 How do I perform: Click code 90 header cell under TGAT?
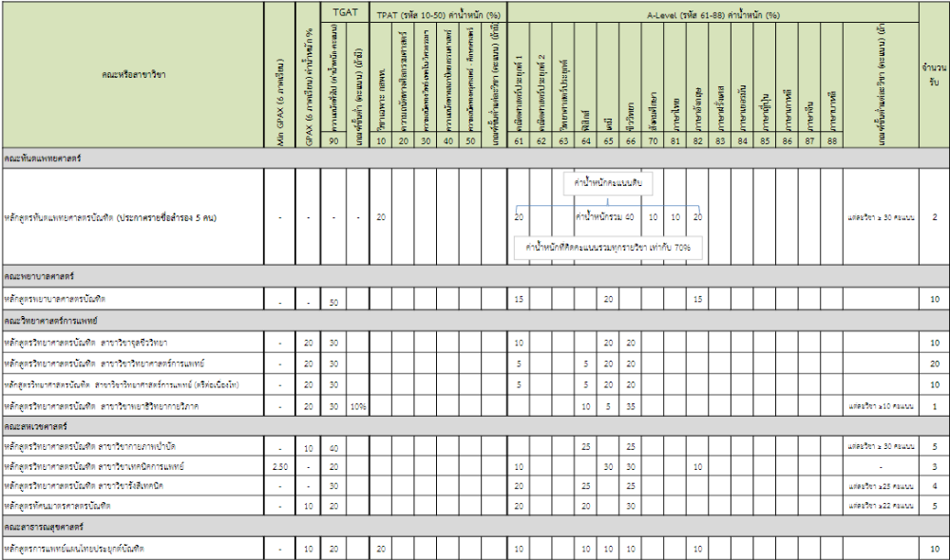pos(333,140)
